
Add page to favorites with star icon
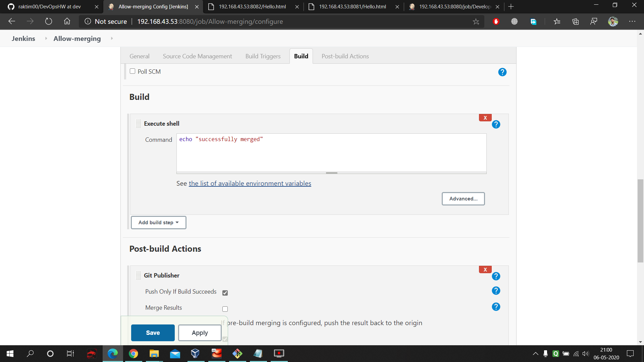476,22
